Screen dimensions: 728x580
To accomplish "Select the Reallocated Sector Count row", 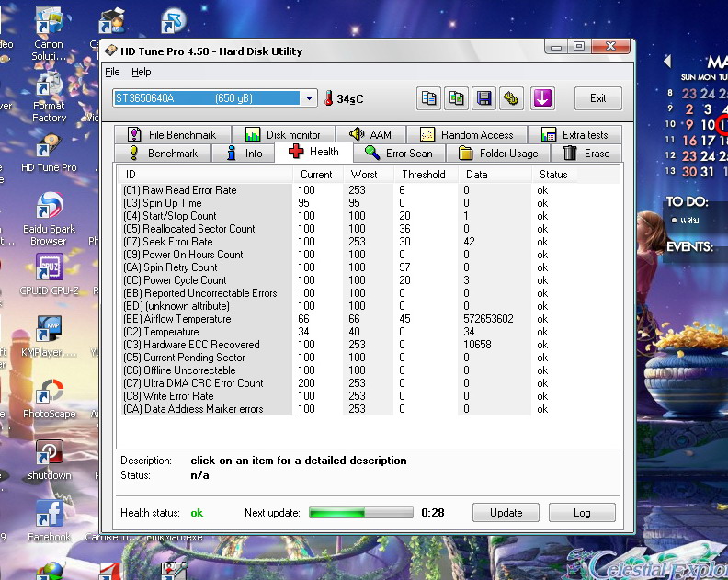I will click(x=199, y=229).
